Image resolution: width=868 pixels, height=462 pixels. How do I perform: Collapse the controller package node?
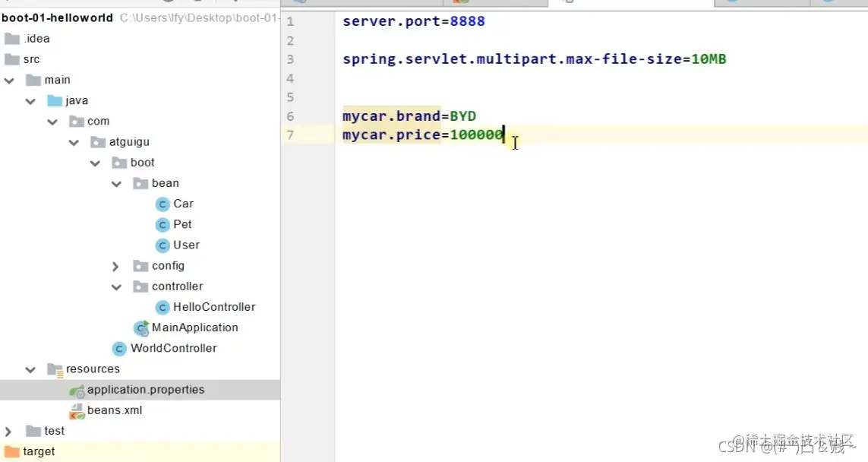pyautogui.click(x=116, y=287)
